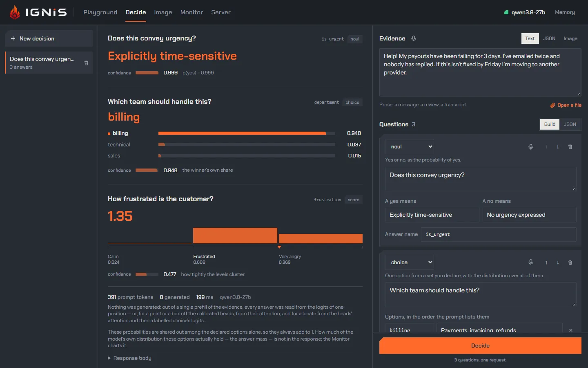Click the Evidence microphone icon

click(414, 38)
